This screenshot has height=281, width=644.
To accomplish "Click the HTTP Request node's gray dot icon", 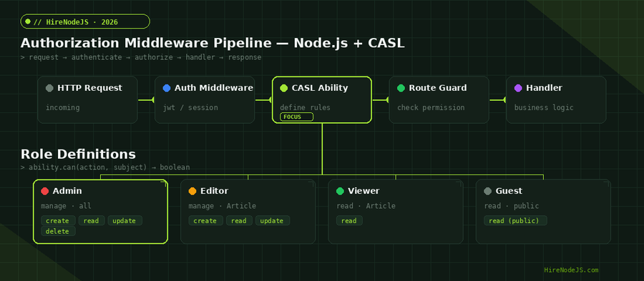I will pos(49,88).
